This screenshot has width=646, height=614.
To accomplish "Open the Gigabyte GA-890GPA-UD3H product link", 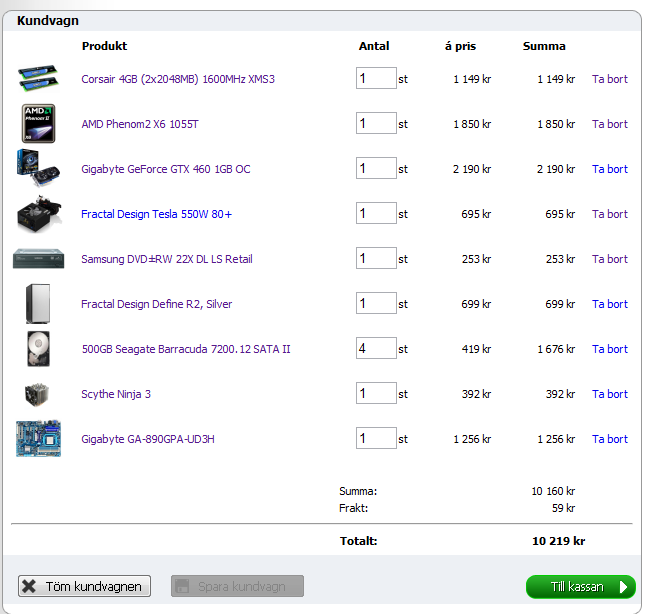I will click(148, 439).
